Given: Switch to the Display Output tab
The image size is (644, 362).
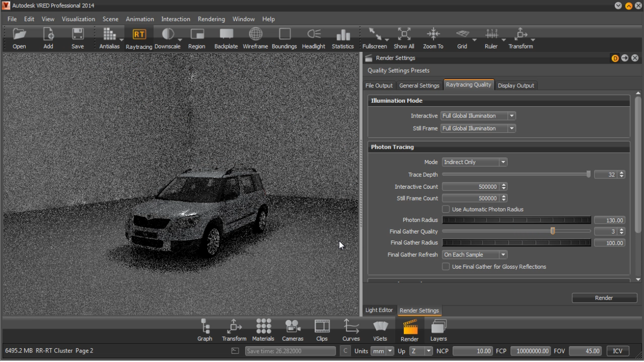Looking at the screenshot, I should (516, 85).
